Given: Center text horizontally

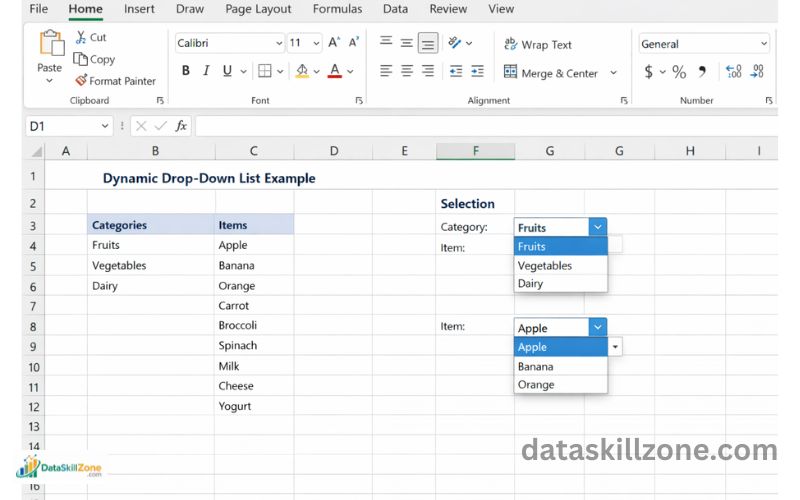Looking at the screenshot, I should tap(407, 71).
